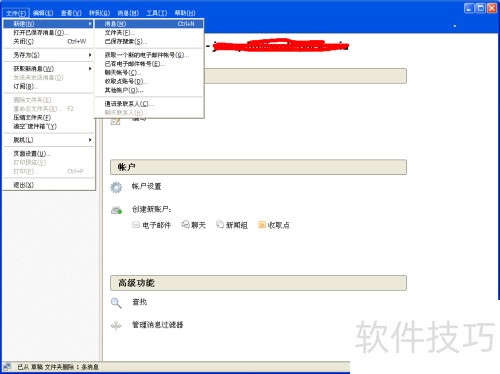The image size is (500, 374).
Task: Click the 管理消息过滤器 link text
Action: (x=158, y=325)
